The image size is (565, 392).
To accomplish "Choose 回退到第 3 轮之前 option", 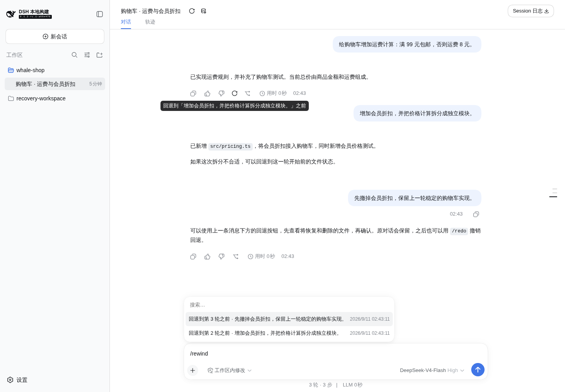I will coord(289,319).
